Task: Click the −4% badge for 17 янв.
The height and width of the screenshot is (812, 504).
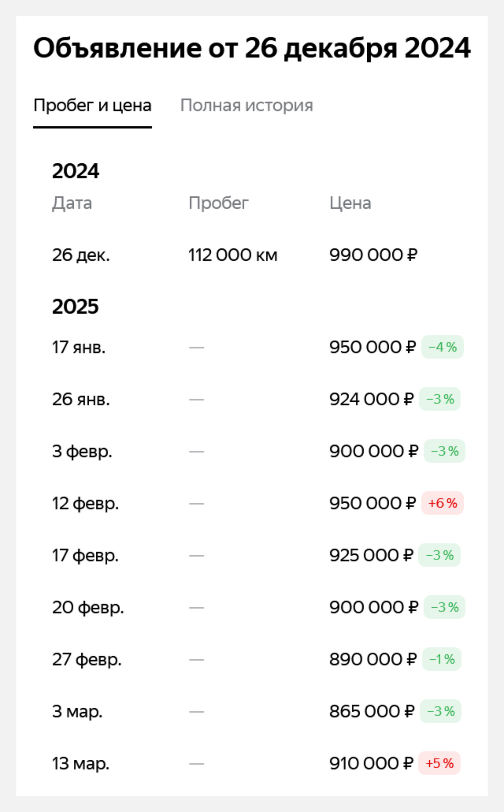Action: (x=442, y=347)
